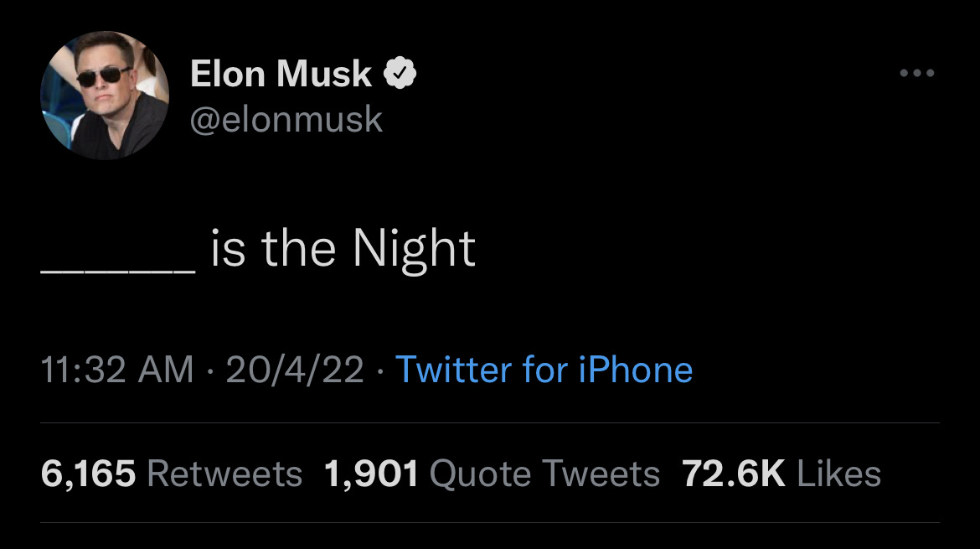Open the "Quote Tweets" label
980x549 pixels.
[544, 474]
